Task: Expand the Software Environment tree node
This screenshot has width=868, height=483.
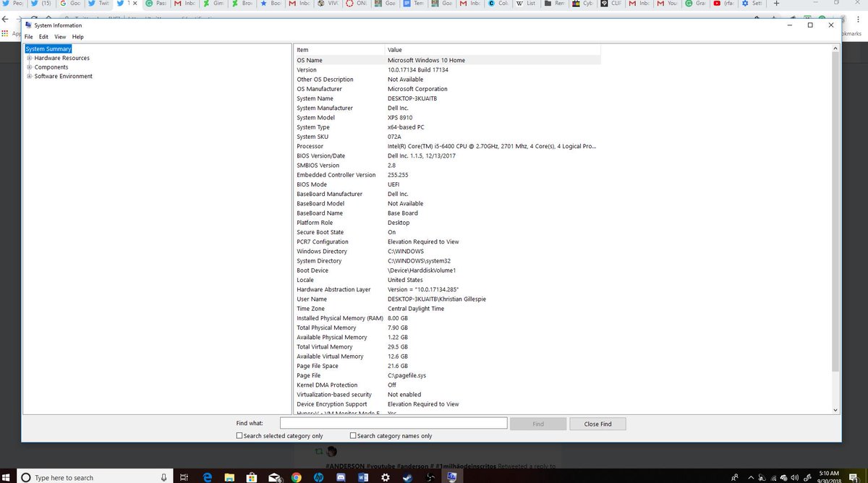Action: 30,76
